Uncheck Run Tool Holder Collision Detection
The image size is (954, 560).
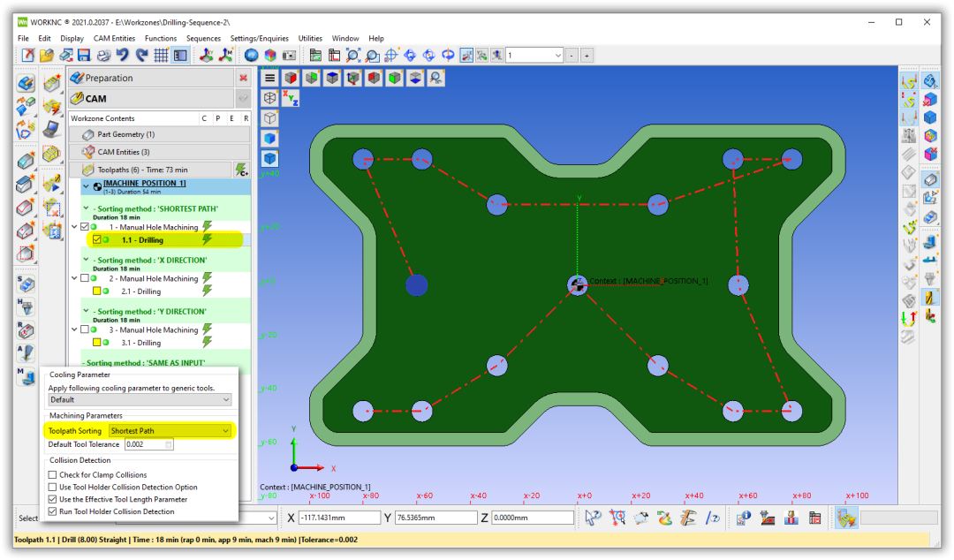pos(52,511)
